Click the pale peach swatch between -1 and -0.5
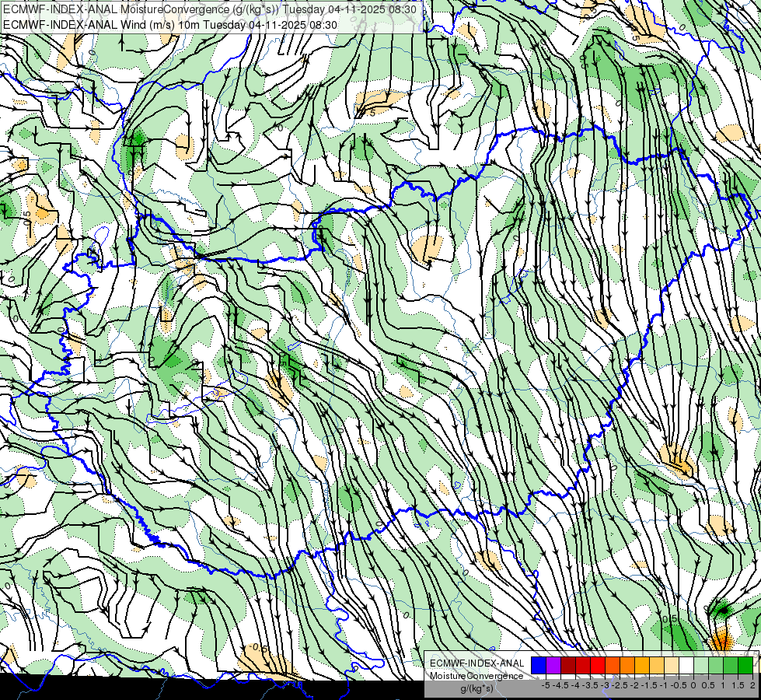The image size is (761, 700). pos(672,666)
